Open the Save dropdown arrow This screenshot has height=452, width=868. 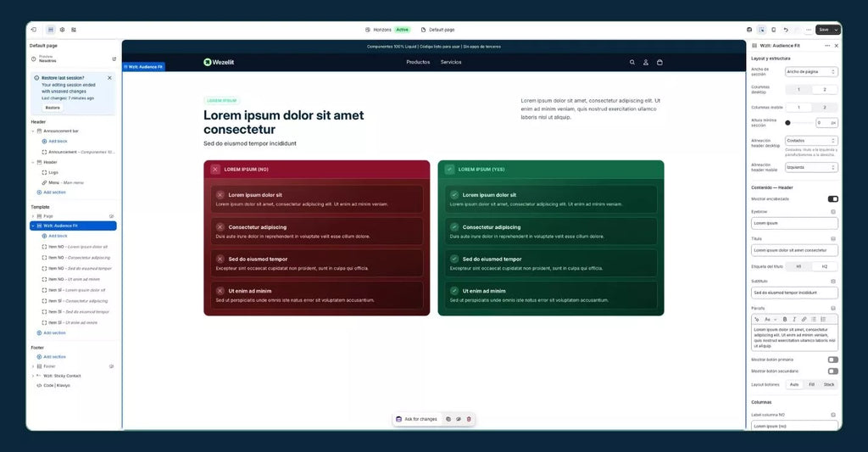(x=837, y=30)
